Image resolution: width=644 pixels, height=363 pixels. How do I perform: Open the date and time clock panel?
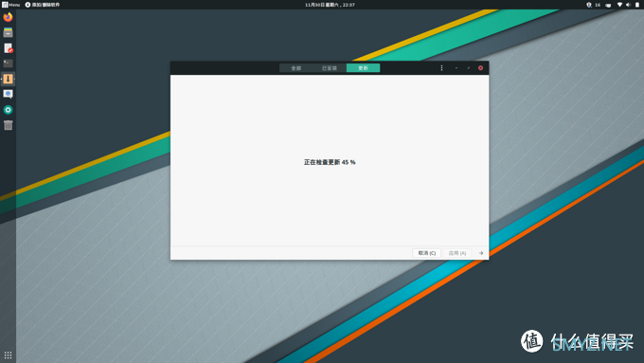330,5
